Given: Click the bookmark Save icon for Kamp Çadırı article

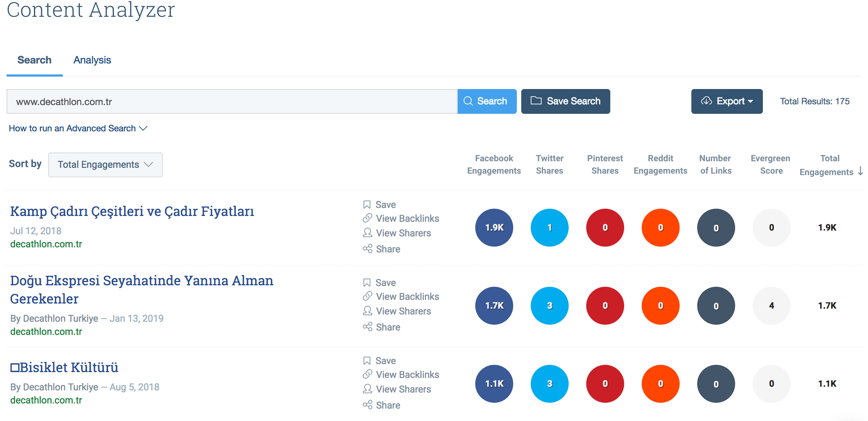Looking at the screenshot, I should pos(367,205).
